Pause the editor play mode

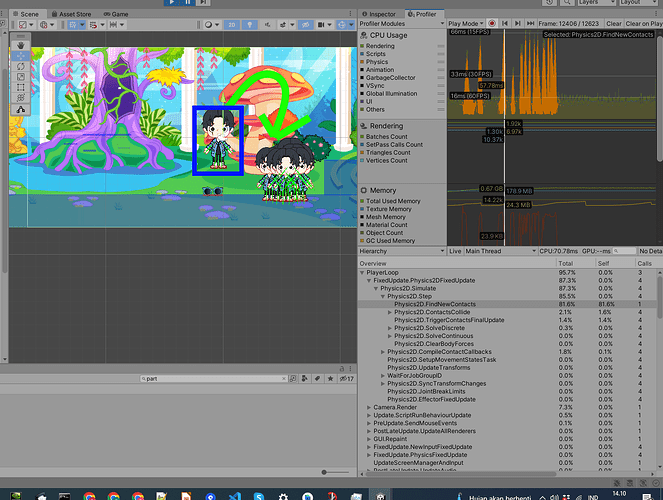pos(188,2)
